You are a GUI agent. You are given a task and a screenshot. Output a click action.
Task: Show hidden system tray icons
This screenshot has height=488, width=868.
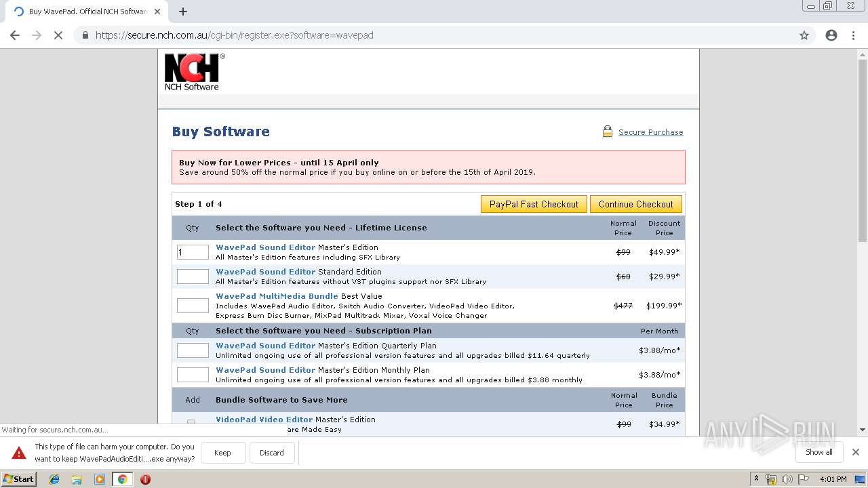756,479
